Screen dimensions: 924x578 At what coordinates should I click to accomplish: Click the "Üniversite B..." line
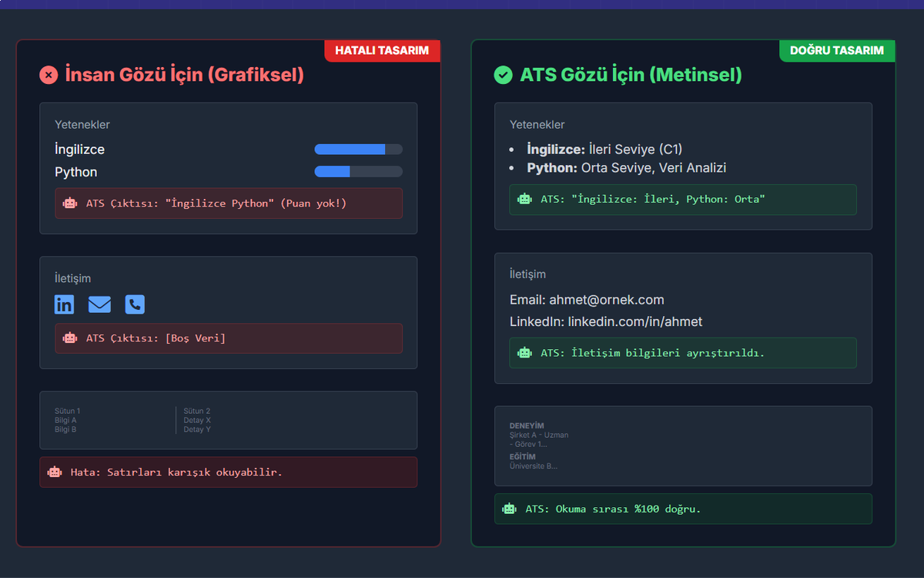pyautogui.click(x=534, y=466)
